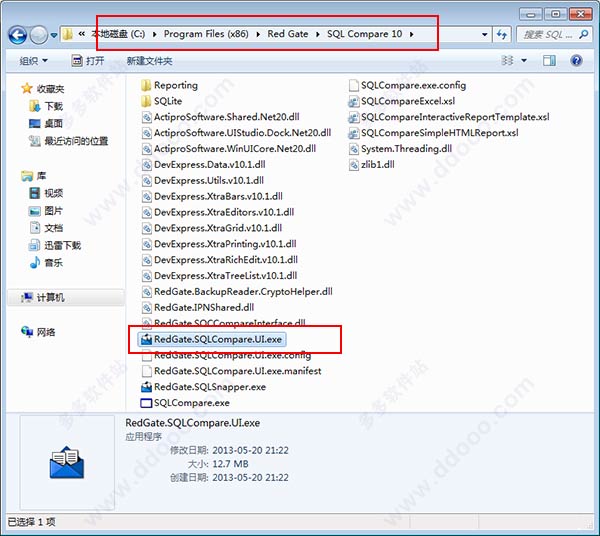Select the Reporting folder icon
The height and width of the screenshot is (536, 600).
pyautogui.click(x=146, y=85)
